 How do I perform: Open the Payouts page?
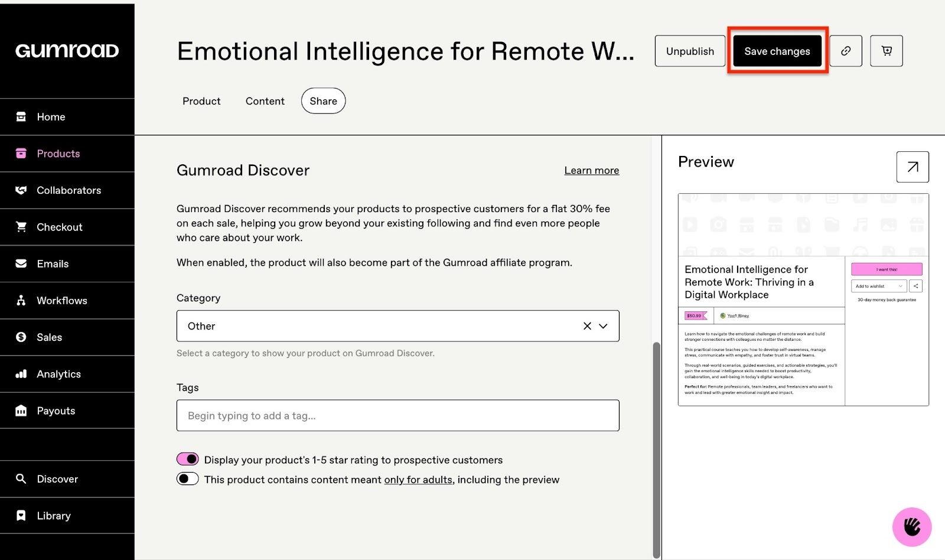67,411
